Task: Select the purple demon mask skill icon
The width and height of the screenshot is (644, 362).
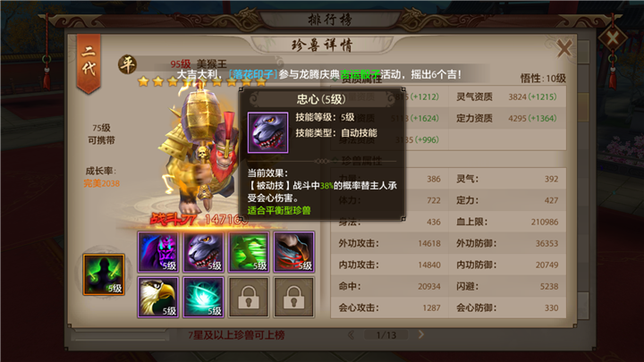Action: tap(158, 251)
